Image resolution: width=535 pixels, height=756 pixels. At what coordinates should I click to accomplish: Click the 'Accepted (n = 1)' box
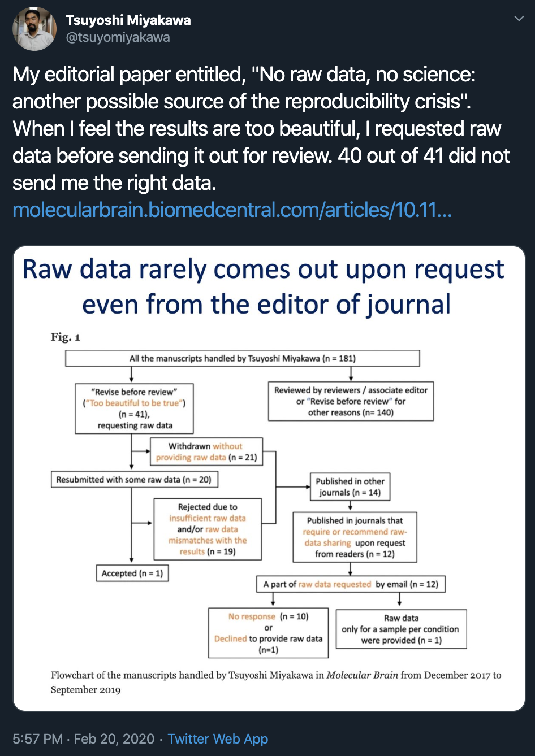(132, 573)
